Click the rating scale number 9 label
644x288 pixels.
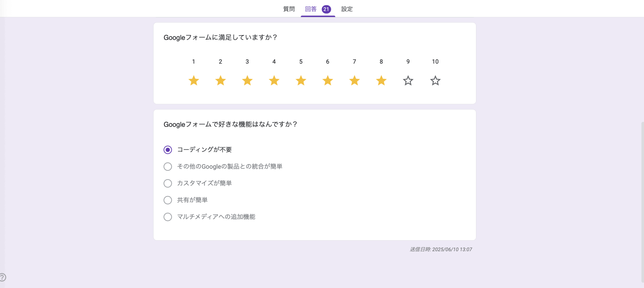[x=408, y=62]
